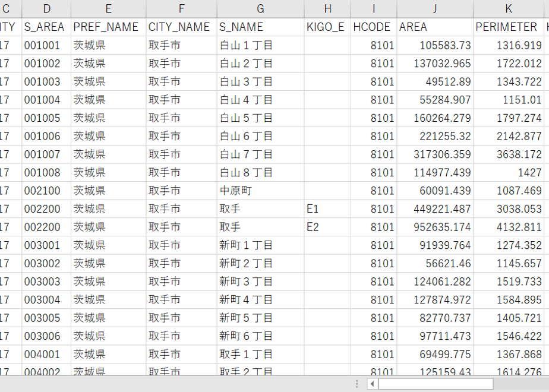
Task: Select the AREA value 160264.279
Action: coord(435,118)
